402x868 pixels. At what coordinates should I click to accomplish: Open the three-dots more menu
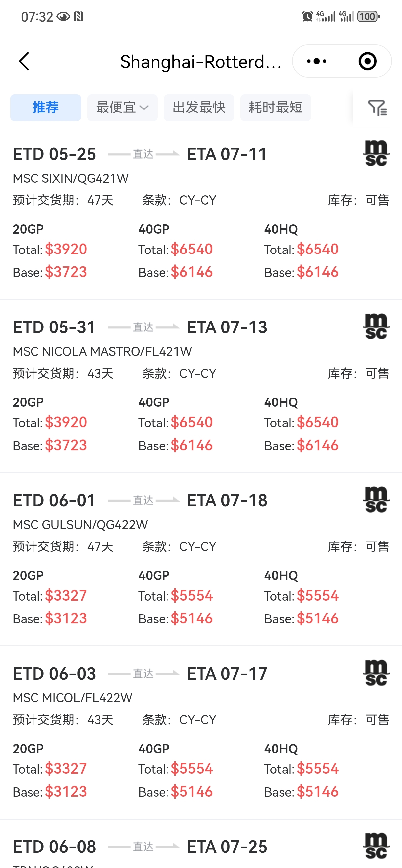(x=317, y=61)
